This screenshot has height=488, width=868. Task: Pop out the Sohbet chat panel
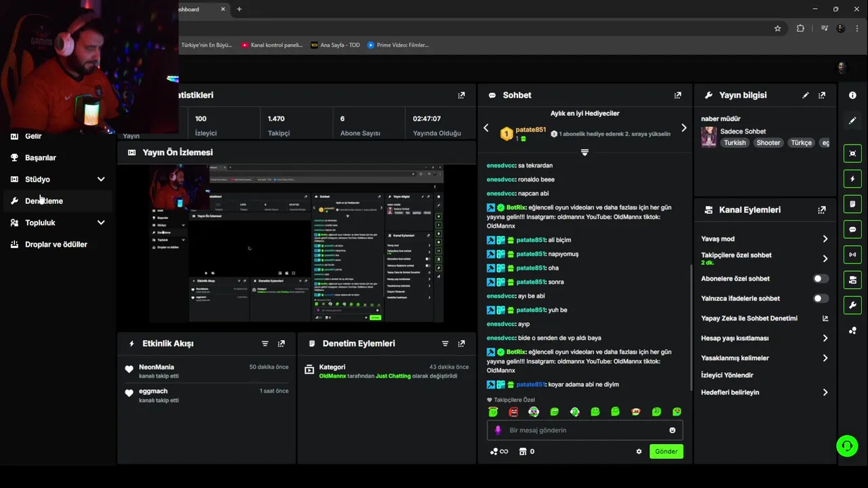677,96
